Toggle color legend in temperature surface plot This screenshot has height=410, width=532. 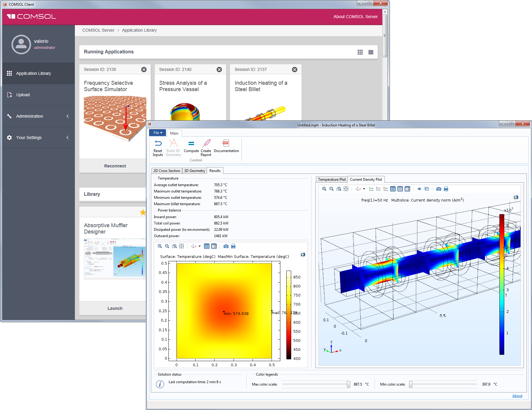click(x=214, y=246)
